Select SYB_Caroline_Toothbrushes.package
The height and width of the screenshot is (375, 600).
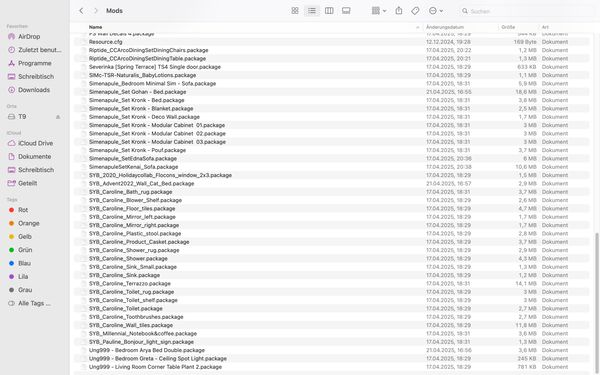tap(332, 317)
